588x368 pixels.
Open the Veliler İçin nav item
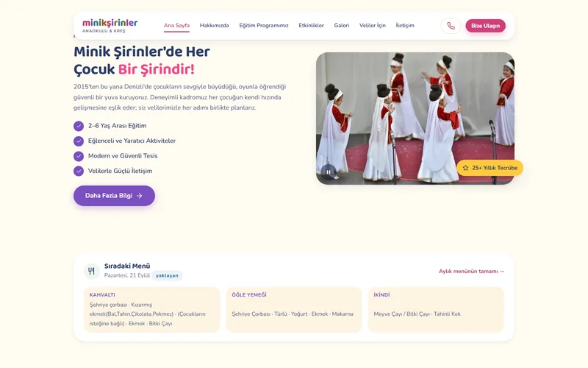point(373,26)
